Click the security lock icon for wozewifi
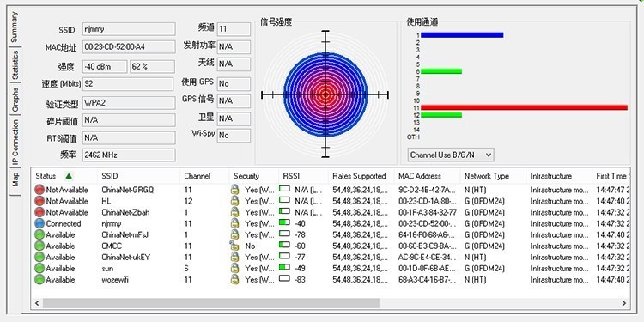This screenshot has width=644, height=322. click(x=234, y=279)
